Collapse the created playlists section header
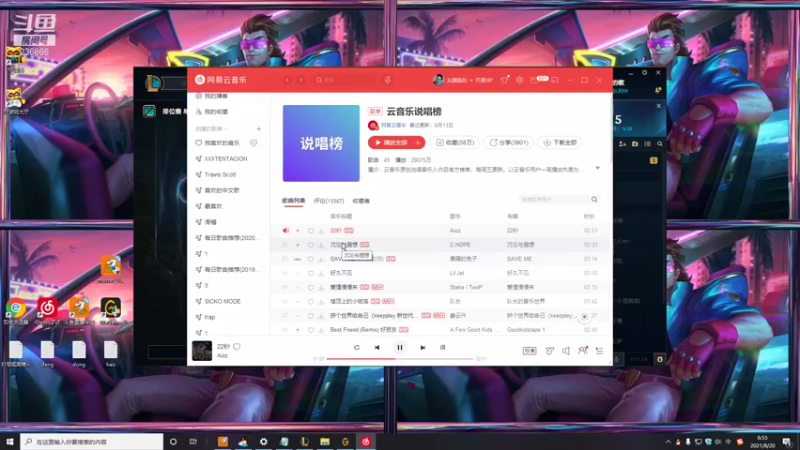Viewport: 800px width, 450px height. pyautogui.click(x=211, y=129)
